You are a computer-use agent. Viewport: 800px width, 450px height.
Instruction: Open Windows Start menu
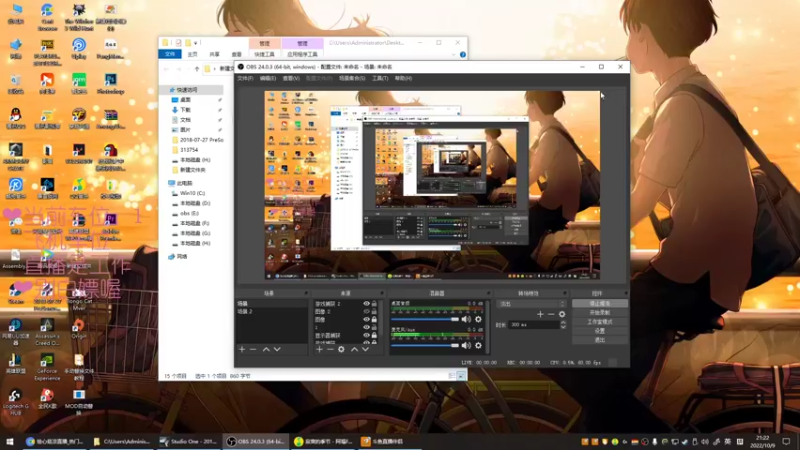coord(10,441)
